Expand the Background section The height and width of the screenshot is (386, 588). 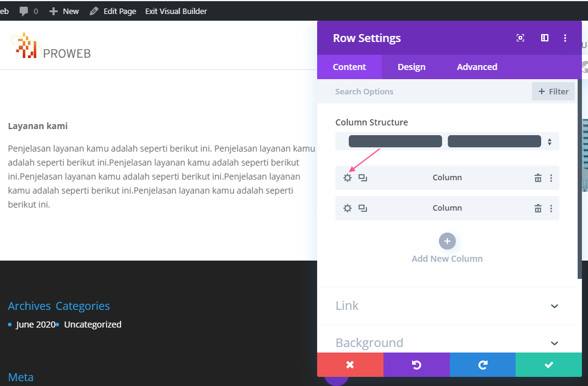pos(447,343)
